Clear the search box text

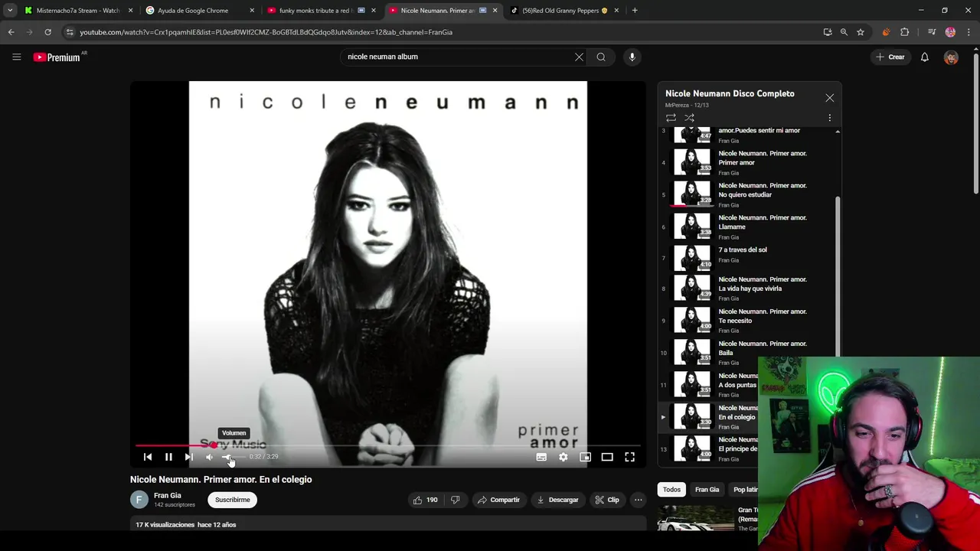(579, 57)
